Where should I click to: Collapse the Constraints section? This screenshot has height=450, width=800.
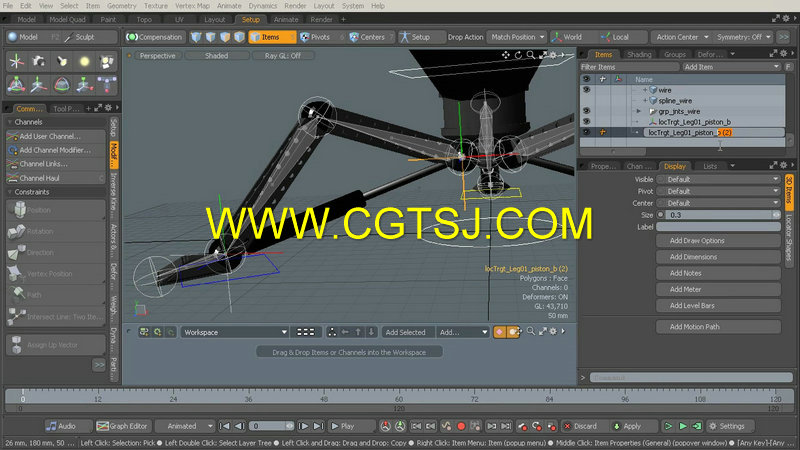click(x=10, y=192)
